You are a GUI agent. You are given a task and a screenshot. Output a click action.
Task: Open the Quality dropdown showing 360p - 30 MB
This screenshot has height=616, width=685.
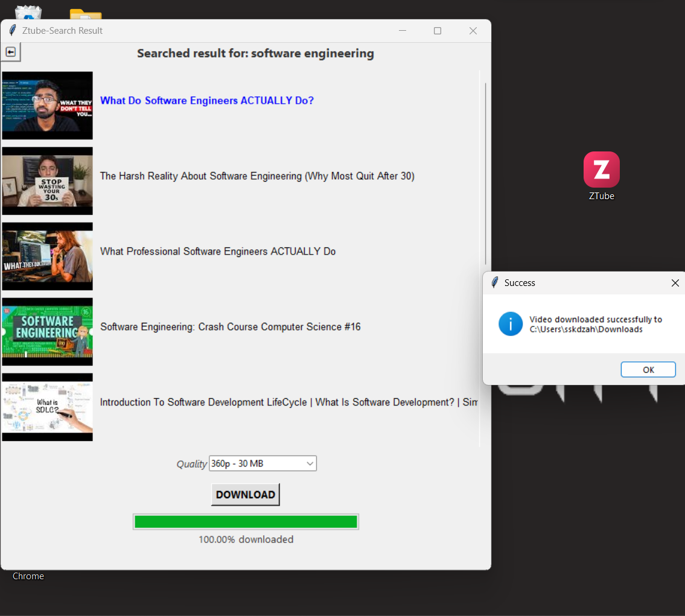click(263, 463)
